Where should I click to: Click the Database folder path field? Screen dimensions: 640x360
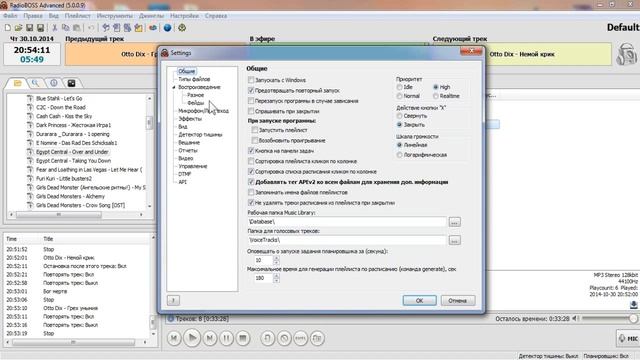click(347, 222)
